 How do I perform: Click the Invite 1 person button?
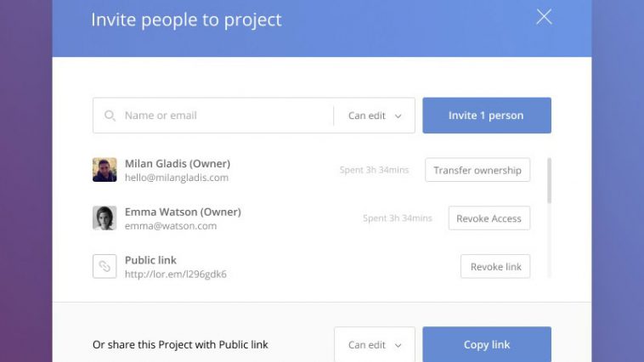[x=487, y=116]
